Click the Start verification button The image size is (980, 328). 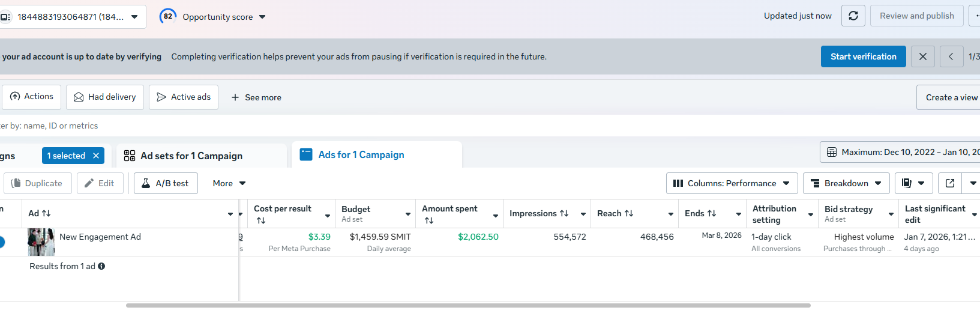pos(863,56)
